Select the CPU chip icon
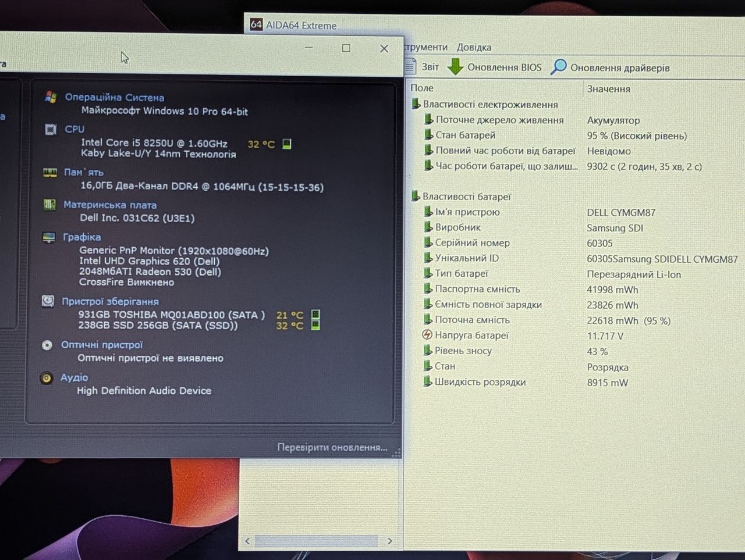The image size is (745, 560). pos(51,129)
